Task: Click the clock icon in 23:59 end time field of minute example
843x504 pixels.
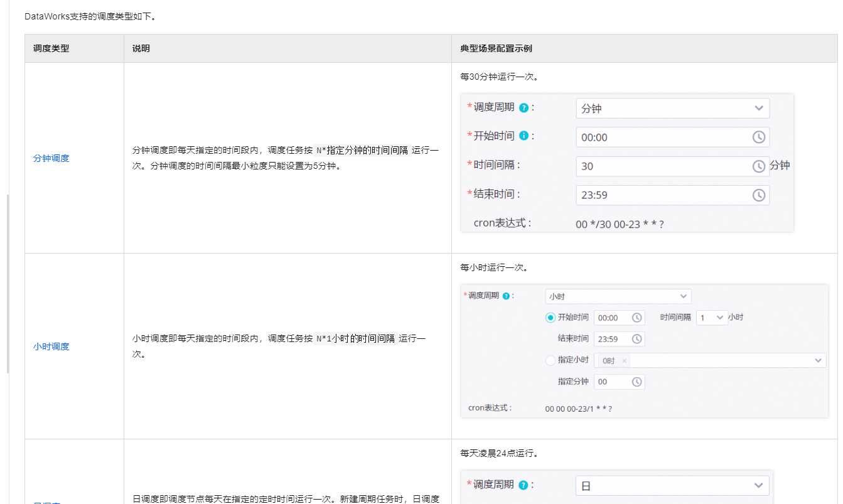Action: click(759, 195)
